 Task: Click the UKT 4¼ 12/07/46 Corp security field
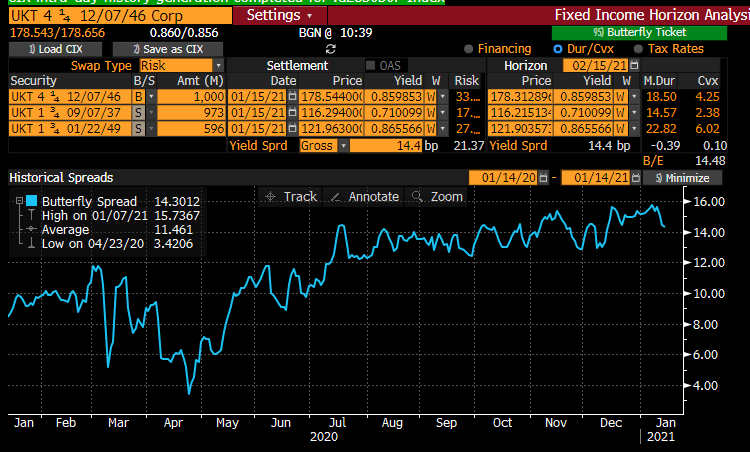121,16
